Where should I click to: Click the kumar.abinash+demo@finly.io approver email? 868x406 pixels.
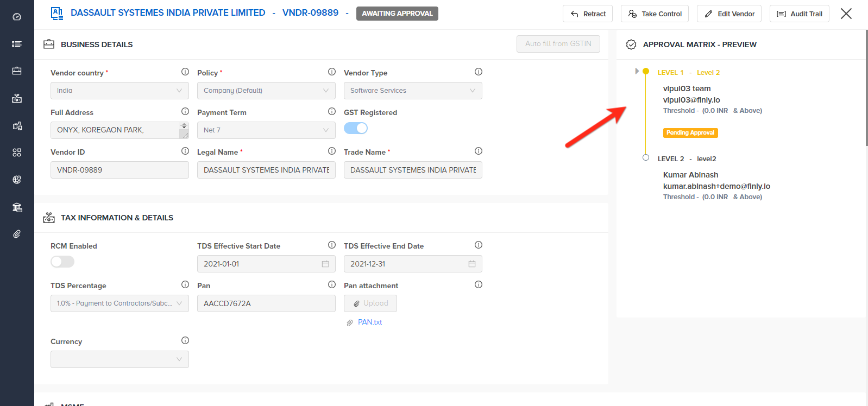click(716, 186)
